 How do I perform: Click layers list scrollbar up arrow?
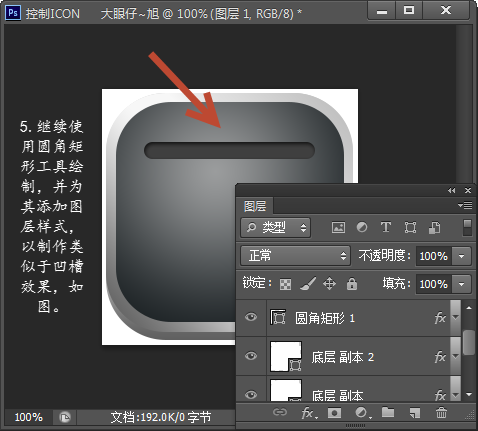[469, 308]
